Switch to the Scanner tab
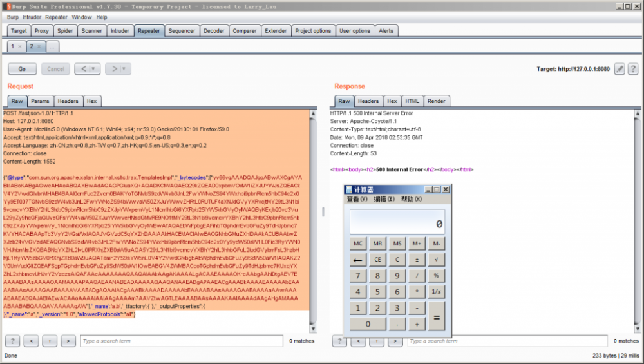 (91, 31)
